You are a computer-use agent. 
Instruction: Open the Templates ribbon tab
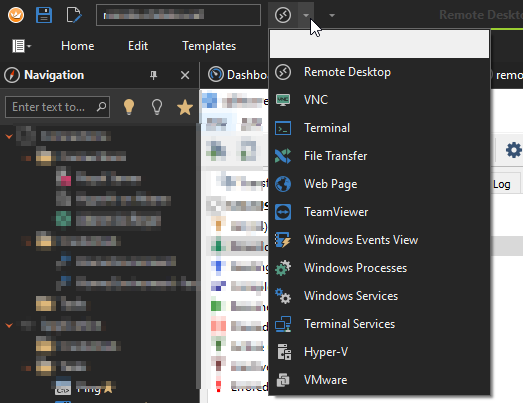click(x=209, y=46)
